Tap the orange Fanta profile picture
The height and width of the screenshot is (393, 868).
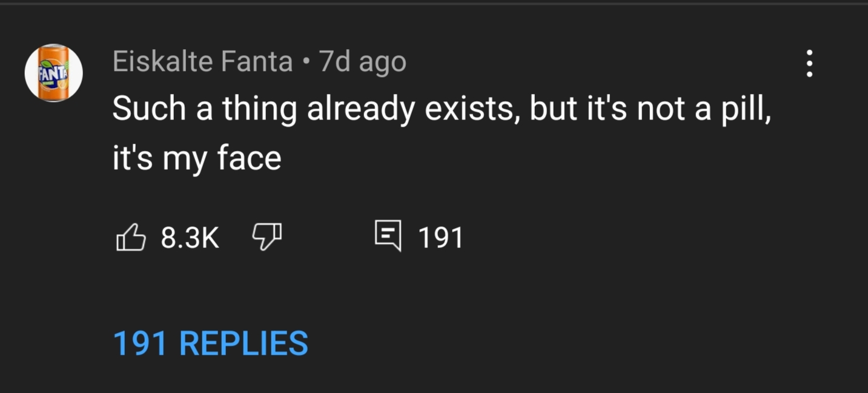pos(53,73)
